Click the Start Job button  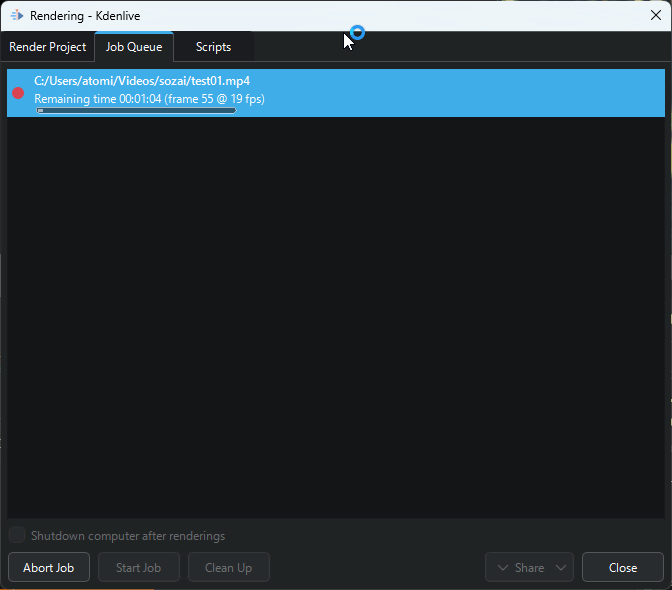pyautogui.click(x=138, y=568)
